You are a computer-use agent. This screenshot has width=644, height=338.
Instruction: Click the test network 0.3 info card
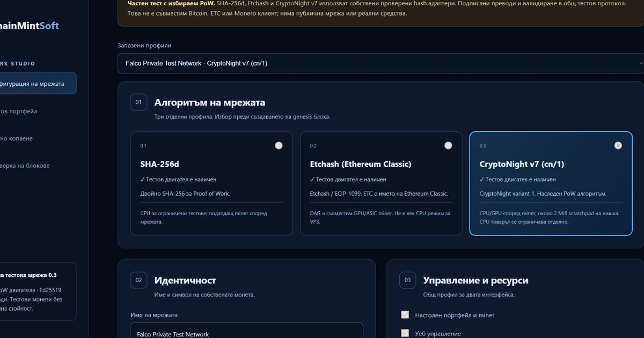click(38, 291)
